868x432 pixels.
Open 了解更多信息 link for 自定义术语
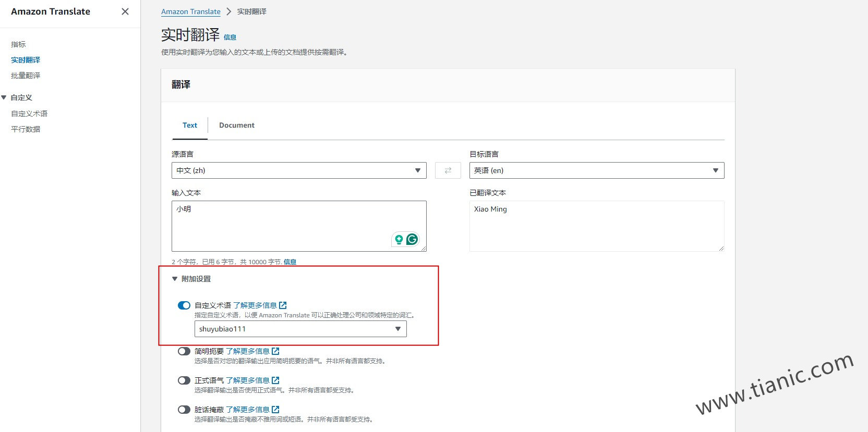(255, 305)
